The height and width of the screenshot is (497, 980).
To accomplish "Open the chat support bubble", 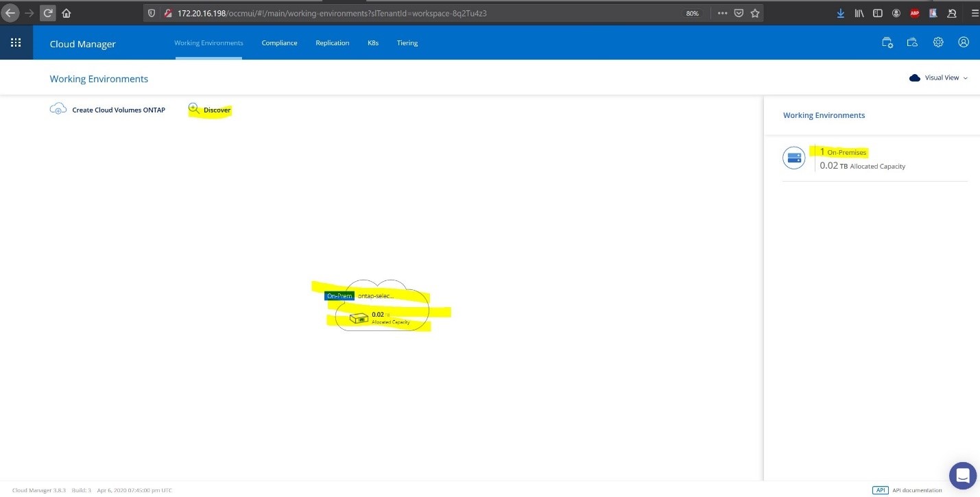I will coord(963,475).
